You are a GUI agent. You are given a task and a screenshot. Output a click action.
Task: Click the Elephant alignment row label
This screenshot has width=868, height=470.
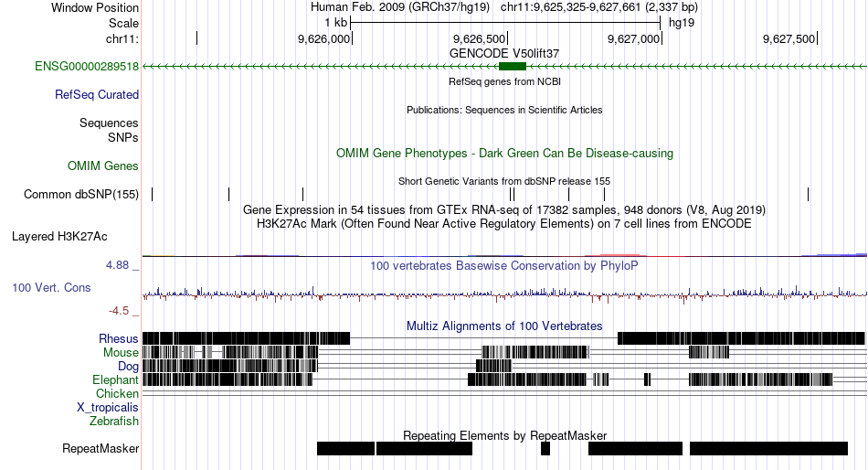115,379
